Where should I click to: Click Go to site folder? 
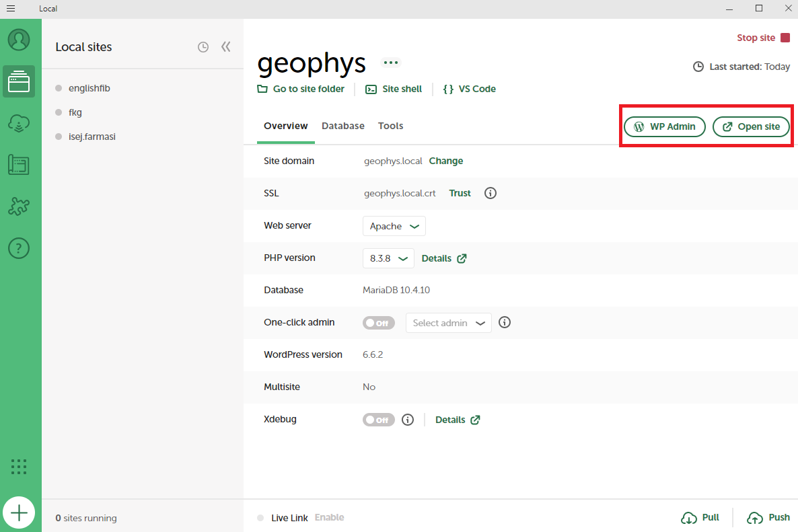click(301, 89)
